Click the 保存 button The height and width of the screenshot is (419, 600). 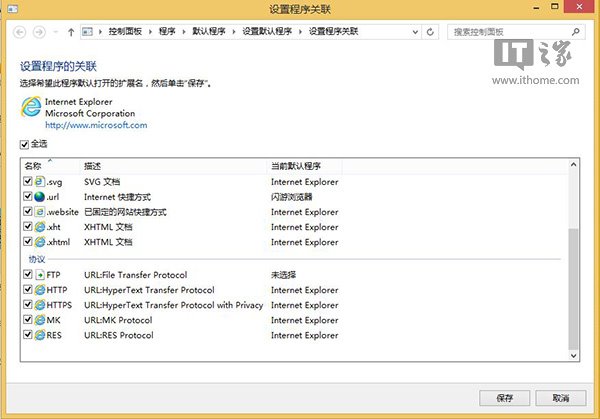tap(504, 397)
